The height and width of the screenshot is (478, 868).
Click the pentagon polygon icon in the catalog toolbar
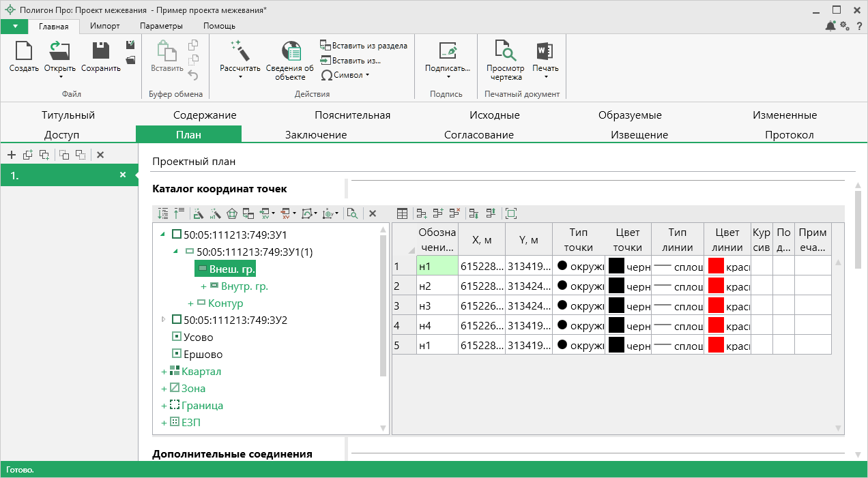coord(233,213)
